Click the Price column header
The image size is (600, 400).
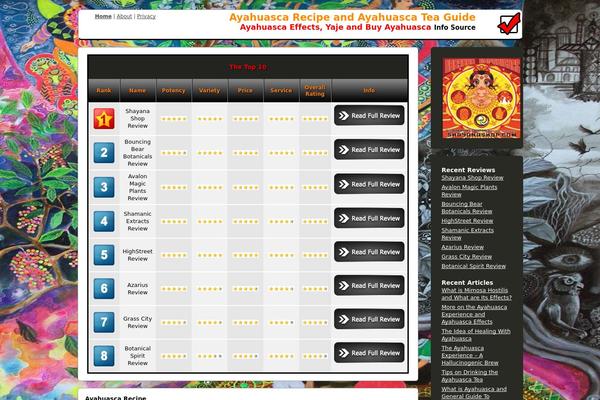(245, 90)
